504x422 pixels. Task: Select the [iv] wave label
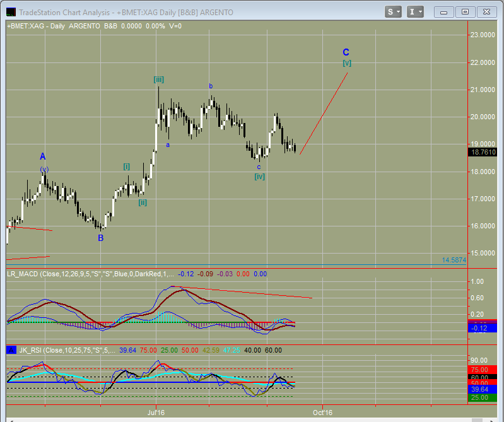pos(260,176)
